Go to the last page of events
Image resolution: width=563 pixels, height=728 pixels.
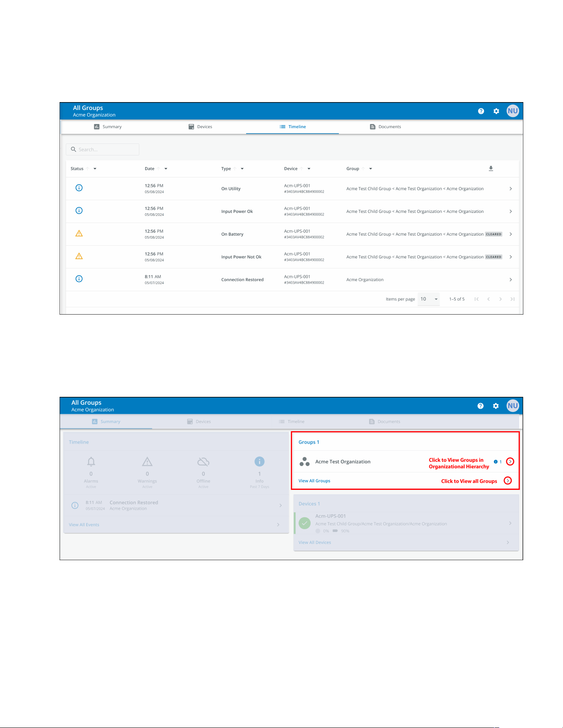pyautogui.click(x=513, y=299)
